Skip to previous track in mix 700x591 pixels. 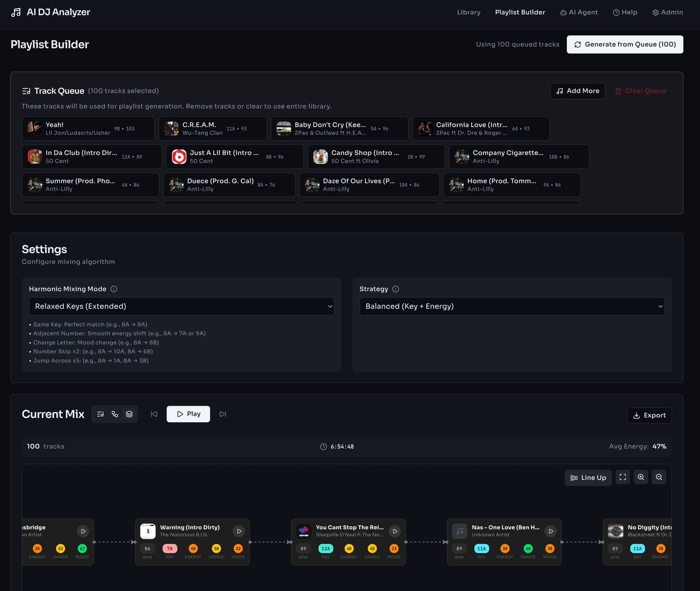tap(154, 414)
